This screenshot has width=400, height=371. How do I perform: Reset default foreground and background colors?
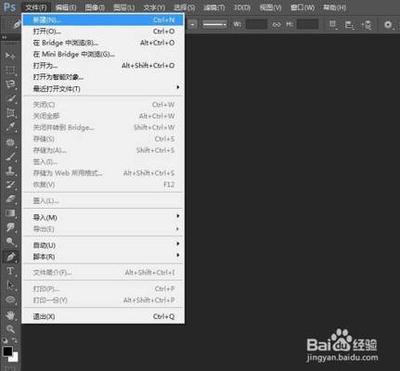5,341
